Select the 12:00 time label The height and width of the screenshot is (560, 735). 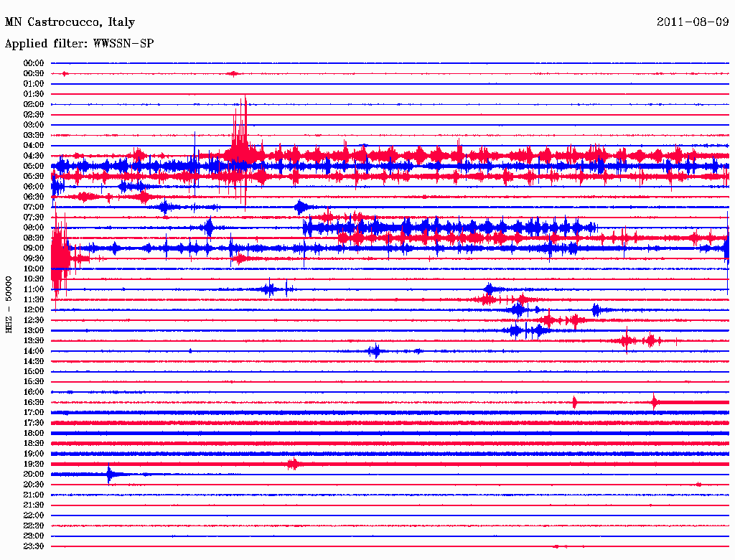click(x=34, y=310)
